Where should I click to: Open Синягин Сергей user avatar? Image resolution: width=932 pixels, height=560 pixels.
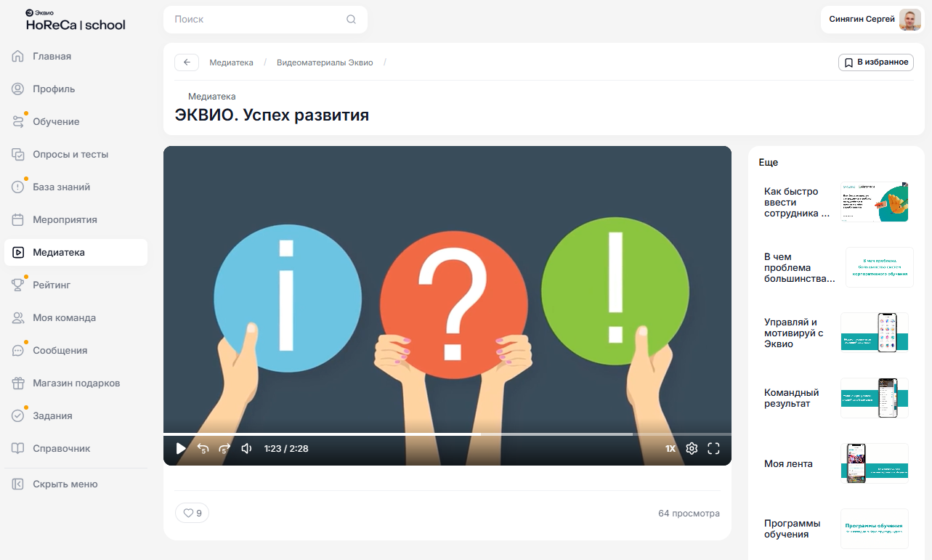tap(909, 20)
